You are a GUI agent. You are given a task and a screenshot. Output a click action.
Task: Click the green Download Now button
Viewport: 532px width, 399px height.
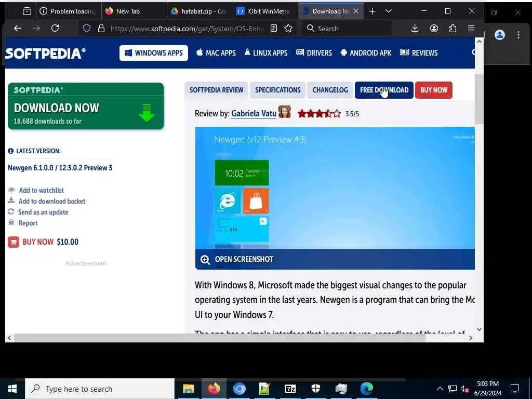[86, 106]
